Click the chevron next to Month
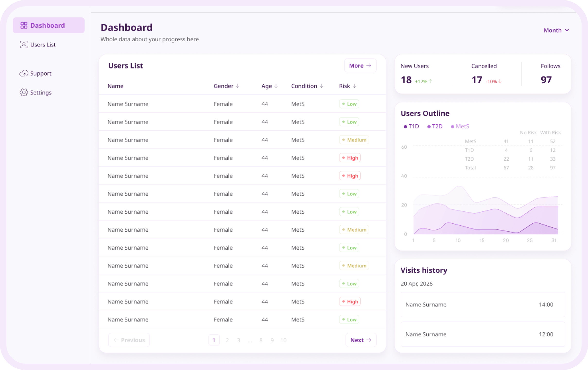The height and width of the screenshot is (370, 588). tap(567, 30)
